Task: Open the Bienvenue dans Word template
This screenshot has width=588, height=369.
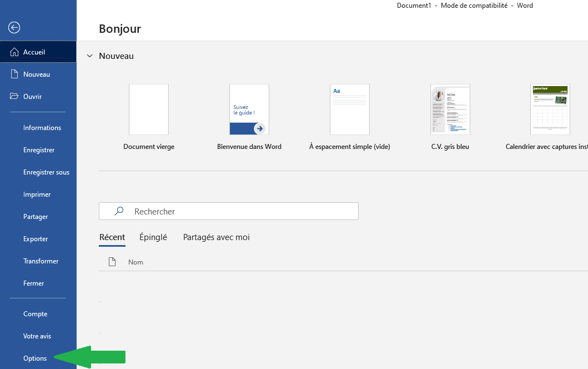Action: click(x=249, y=109)
